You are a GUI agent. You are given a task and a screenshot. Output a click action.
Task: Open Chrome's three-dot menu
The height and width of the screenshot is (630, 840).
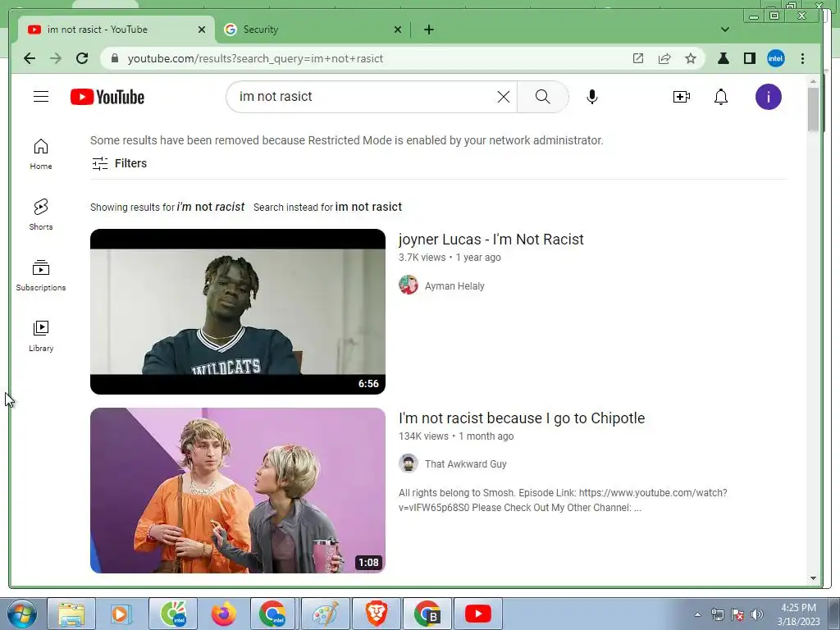[x=802, y=58]
